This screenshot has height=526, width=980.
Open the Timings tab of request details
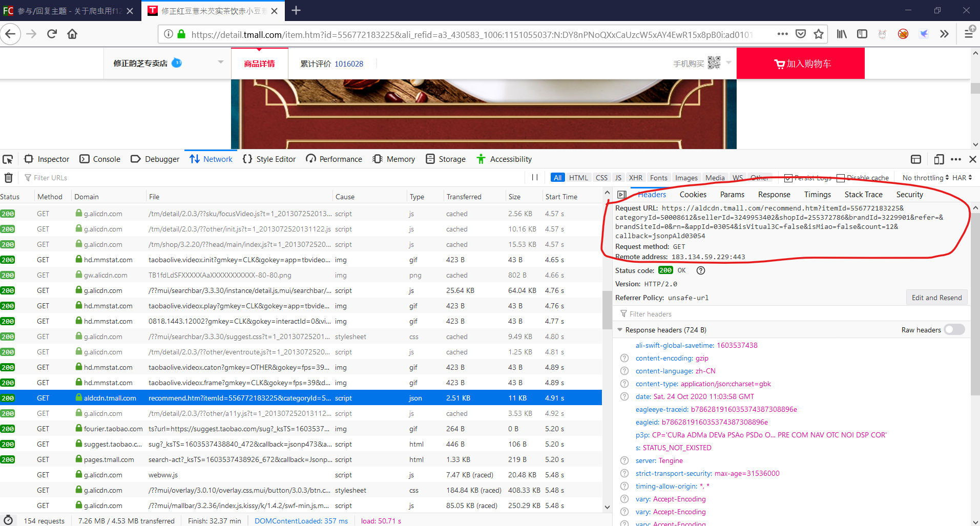(x=817, y=195)
